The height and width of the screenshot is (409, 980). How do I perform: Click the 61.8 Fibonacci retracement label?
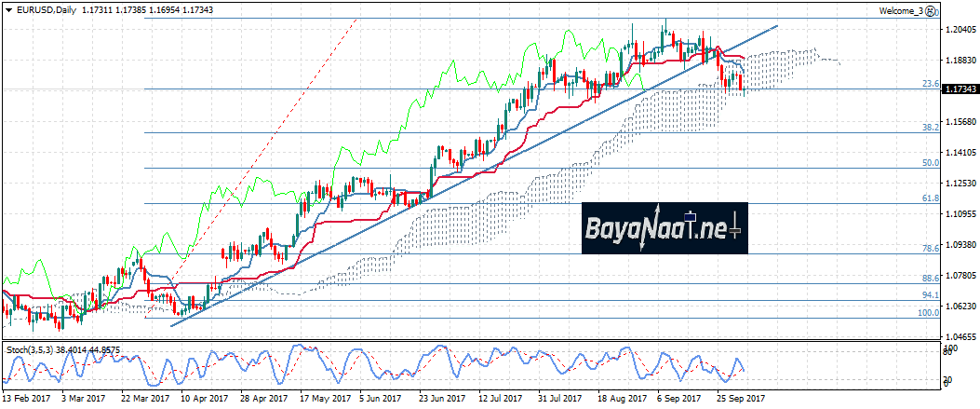tap(929, 198)
